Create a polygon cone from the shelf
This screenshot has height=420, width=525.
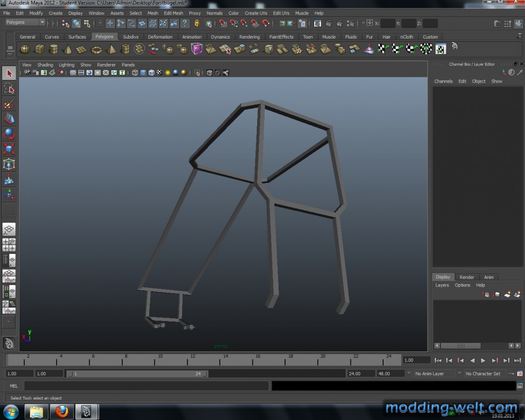(68, 49)
